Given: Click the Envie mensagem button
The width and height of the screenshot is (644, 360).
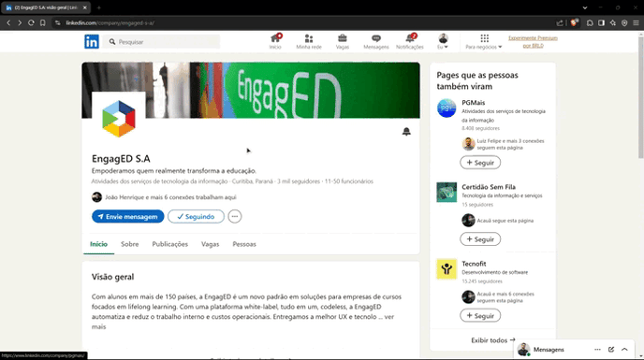Looking at the screenshot, I should (x=127, y=216).
